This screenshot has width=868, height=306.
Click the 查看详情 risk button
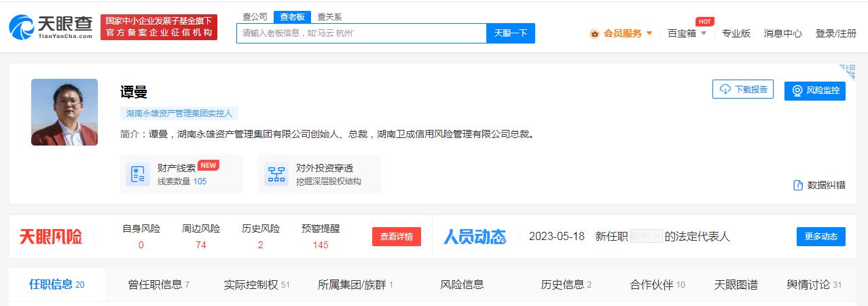(x=397, y=237)
